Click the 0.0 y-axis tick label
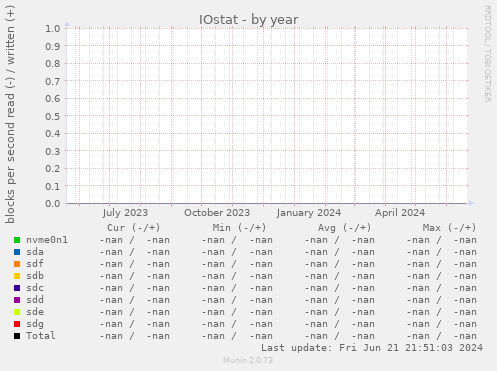Viewport: 497px width, 371px height. (x=53, y=204)
